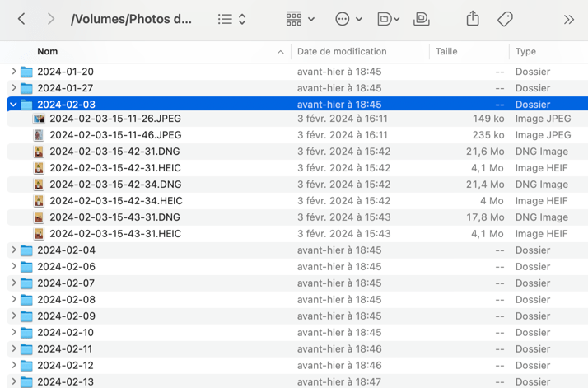Select file 2024-02-03-15-11-26.JPEG
The image size is (588, 388).
pyautogui.click(x=114, y=119)
